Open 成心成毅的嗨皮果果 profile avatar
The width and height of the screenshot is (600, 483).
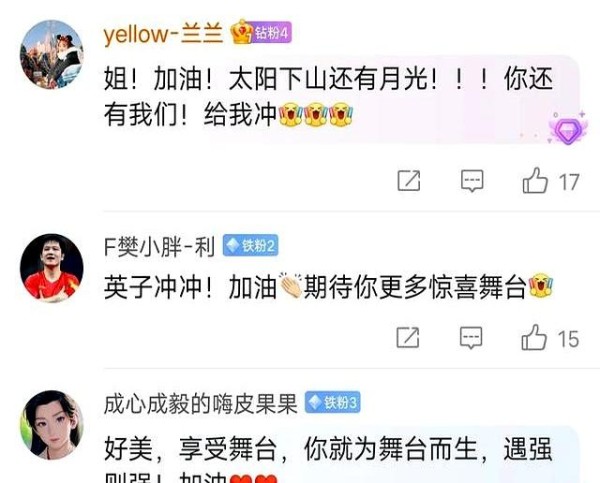tap(52, 424)
